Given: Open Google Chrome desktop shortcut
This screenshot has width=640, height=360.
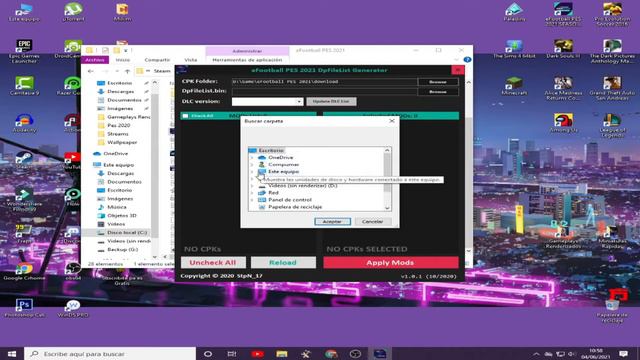Looking at the screenshot, I should [x=24, y=271].
